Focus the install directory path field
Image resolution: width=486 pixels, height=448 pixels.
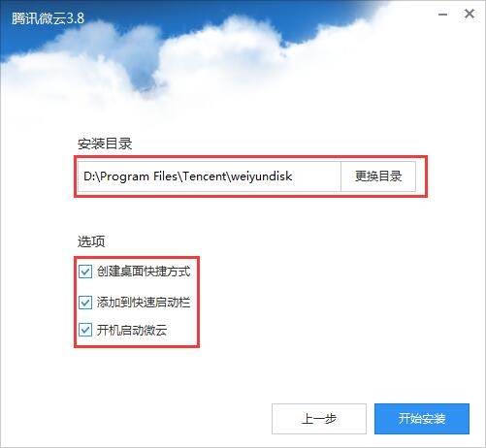point(210,176)
